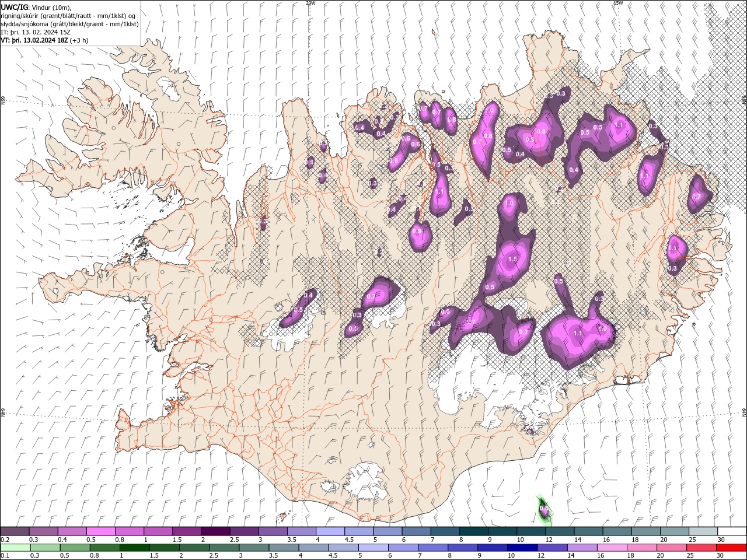The height and width of the screenshot is (560, 747).
Task: Select the 'rigning/skúrir' legend description line
Action: 68,16
